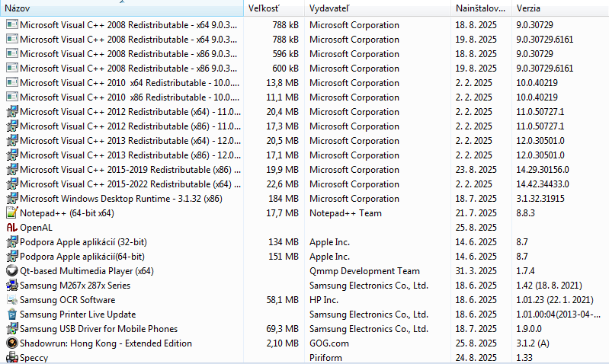The image size is (609, 364).
Task: Select Notepad++ (64-bit x64) entry
Action: click(x=67, y=213)
